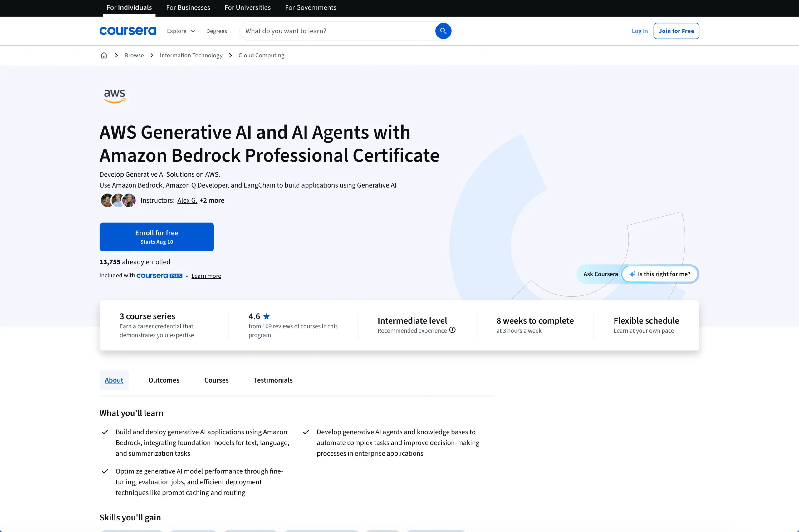Click the Log In link
The width and height of the screenshot is (799, 532).
point(640,31)
